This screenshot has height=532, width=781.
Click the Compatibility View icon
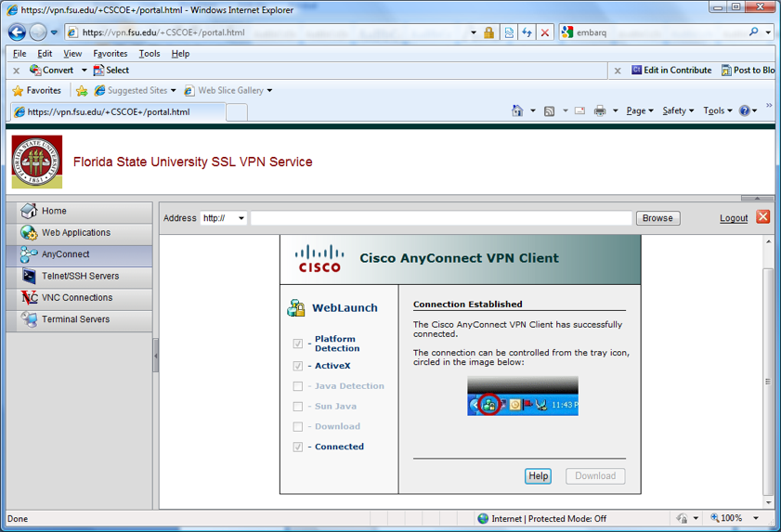[x=509, y=32]
